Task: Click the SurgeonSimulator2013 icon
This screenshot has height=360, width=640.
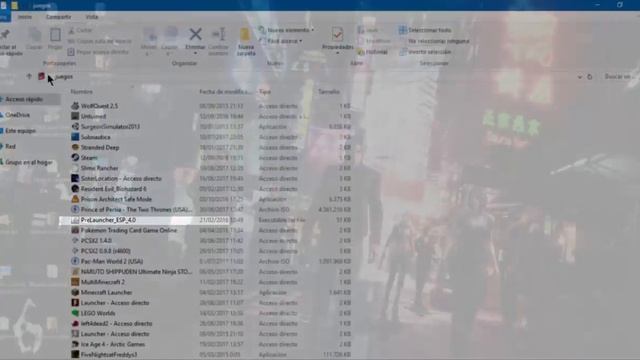Action: tap(75, 127)
